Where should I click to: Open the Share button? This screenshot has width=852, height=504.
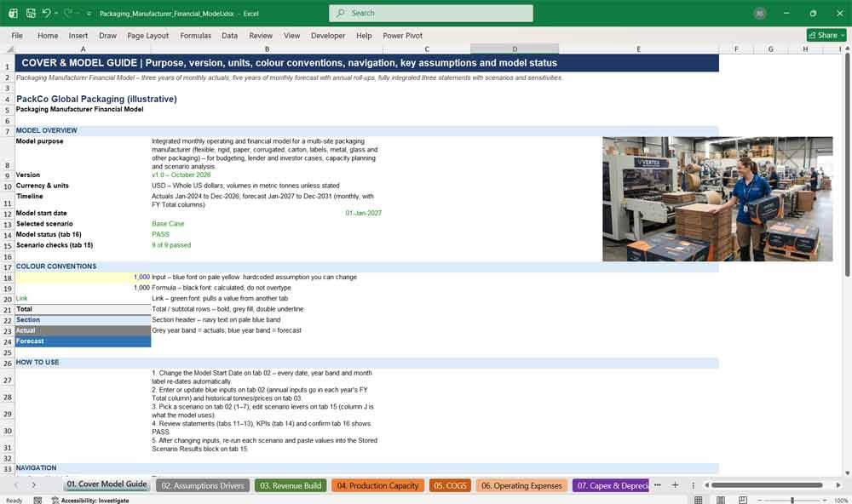pyautogui.click(x=826, y=35)
